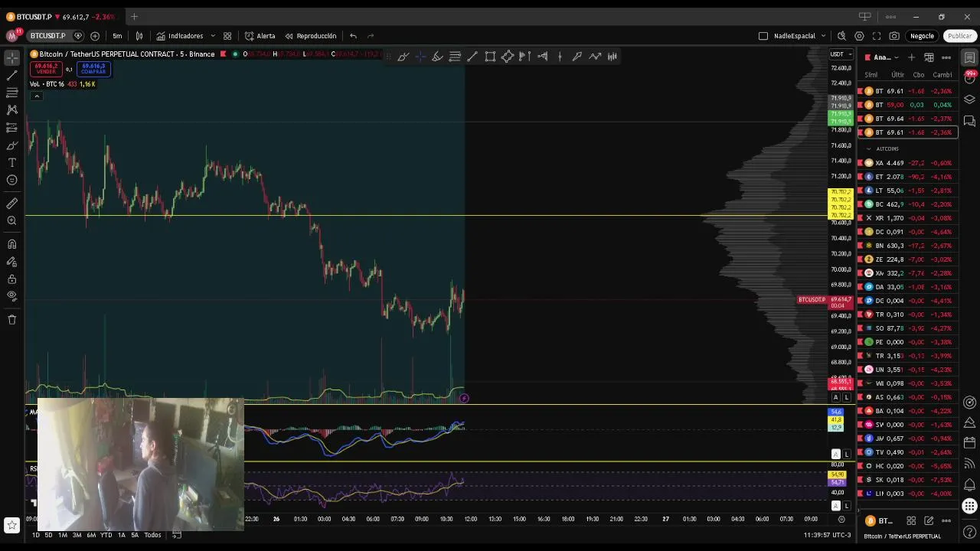Screen dimensions: 980x551
Task: Select the Todos date range
Action: pyautogui.click(x=152, y=535)
